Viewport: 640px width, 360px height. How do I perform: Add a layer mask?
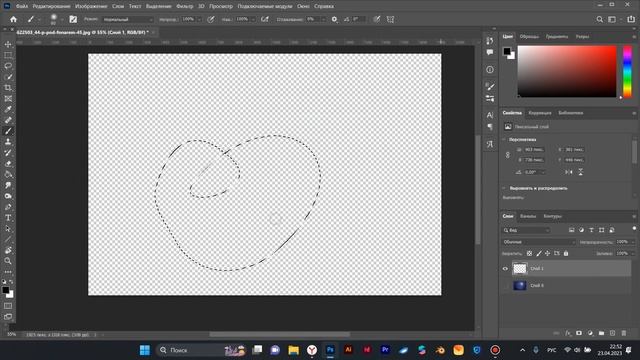coord(579,333)
